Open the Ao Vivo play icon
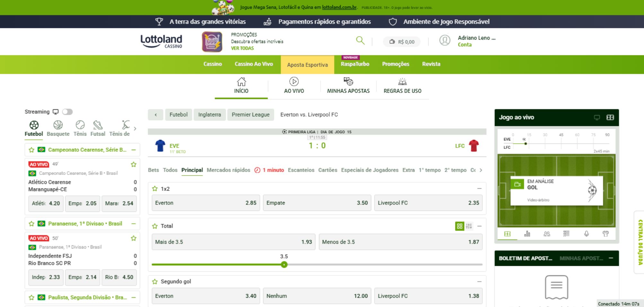The width and height of the screenshot is (644, 307). (x=294, y=82)
